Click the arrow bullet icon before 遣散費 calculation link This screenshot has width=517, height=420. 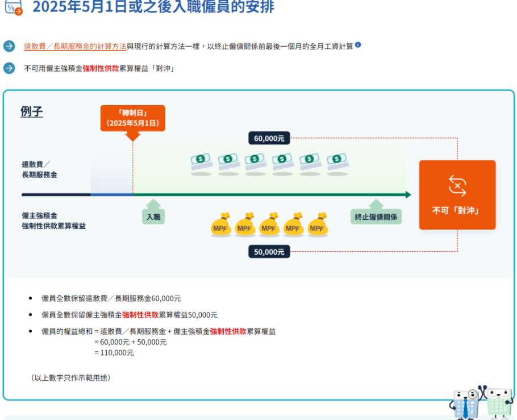9,46
